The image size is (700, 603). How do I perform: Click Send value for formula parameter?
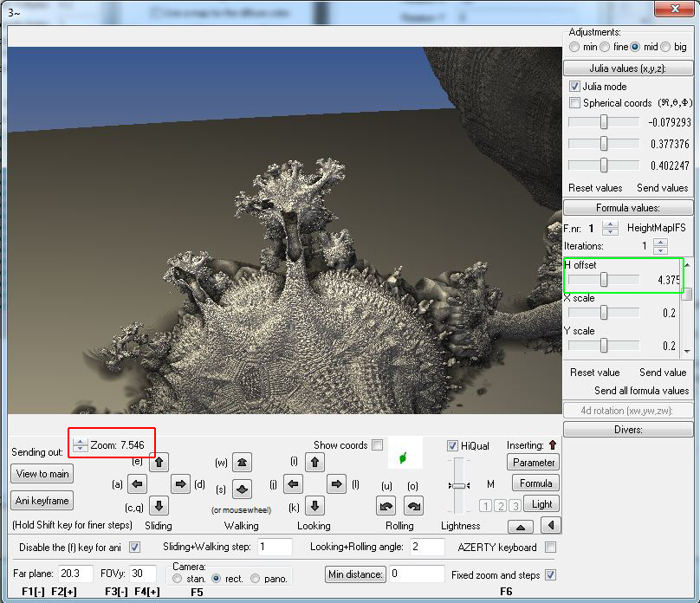point(663,373)
